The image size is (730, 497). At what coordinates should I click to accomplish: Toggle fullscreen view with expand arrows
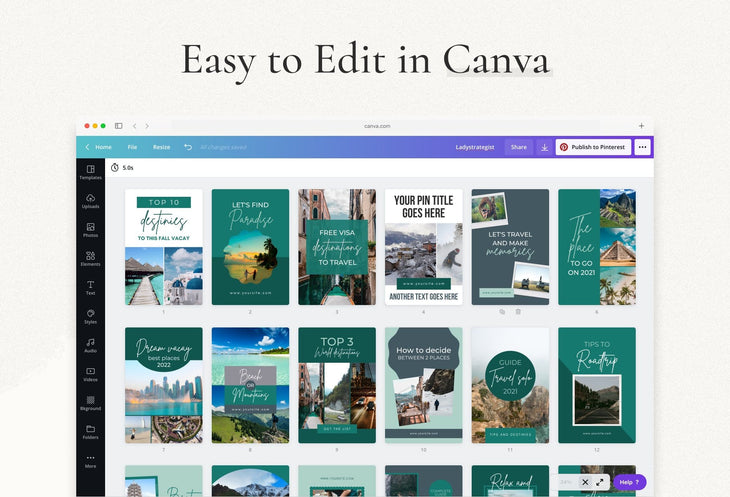pyautogui.click(x=600, y=482)
